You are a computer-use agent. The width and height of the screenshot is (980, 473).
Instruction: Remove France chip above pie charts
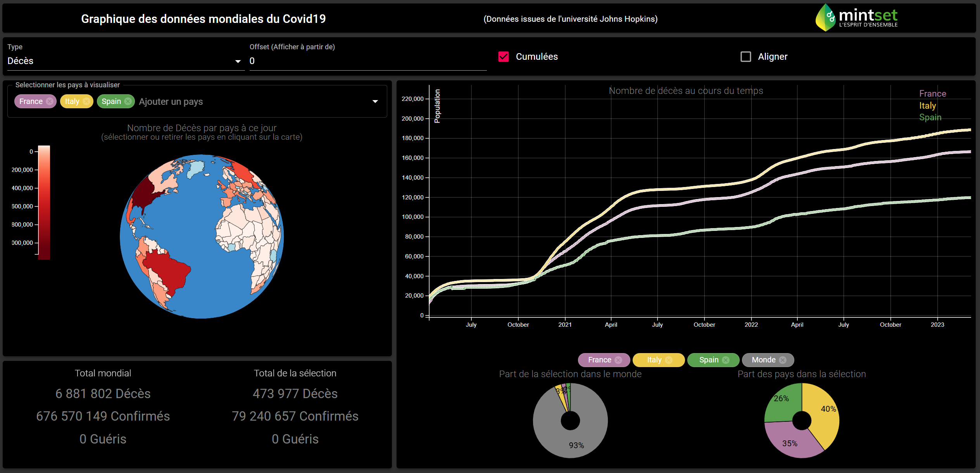coord(618,360)
